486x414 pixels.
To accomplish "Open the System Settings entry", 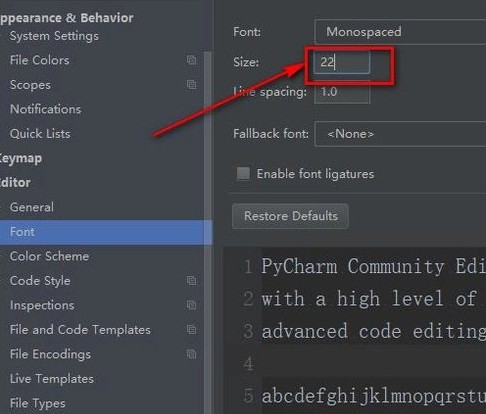I will 54,36.
